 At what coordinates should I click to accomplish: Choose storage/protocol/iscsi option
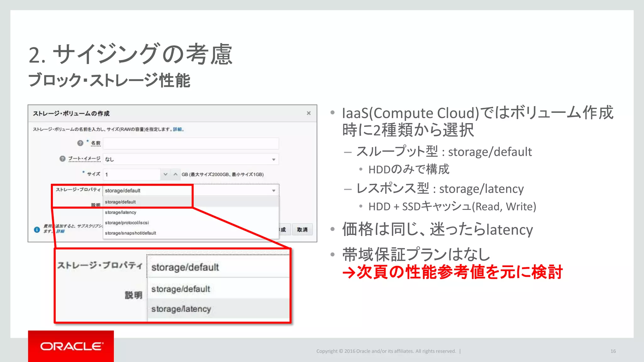(191, 223)
